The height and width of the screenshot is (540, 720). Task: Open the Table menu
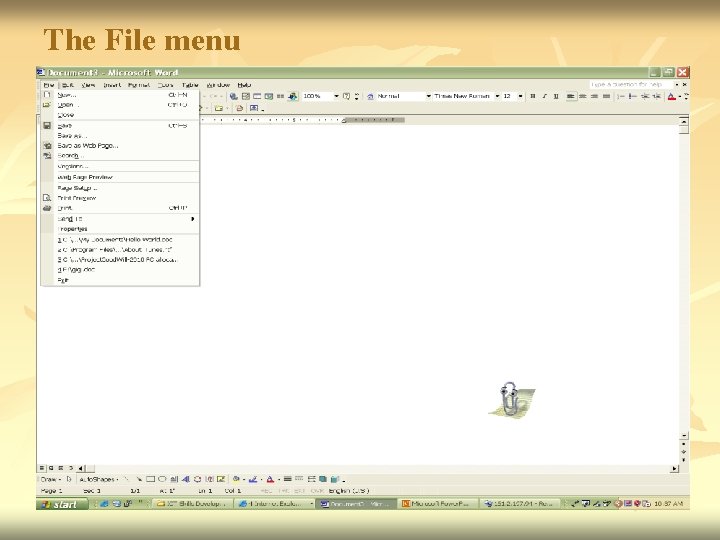point(190,85)
